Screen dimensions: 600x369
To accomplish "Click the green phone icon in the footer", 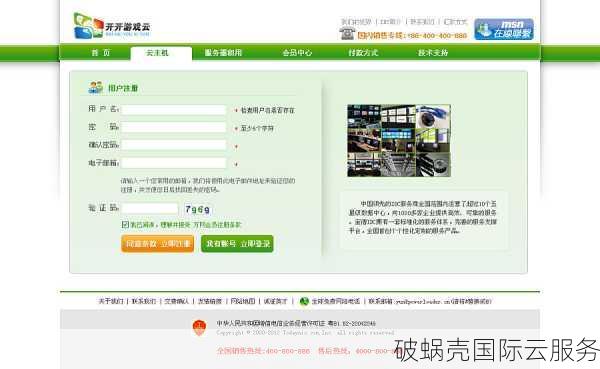I will 304,302.
